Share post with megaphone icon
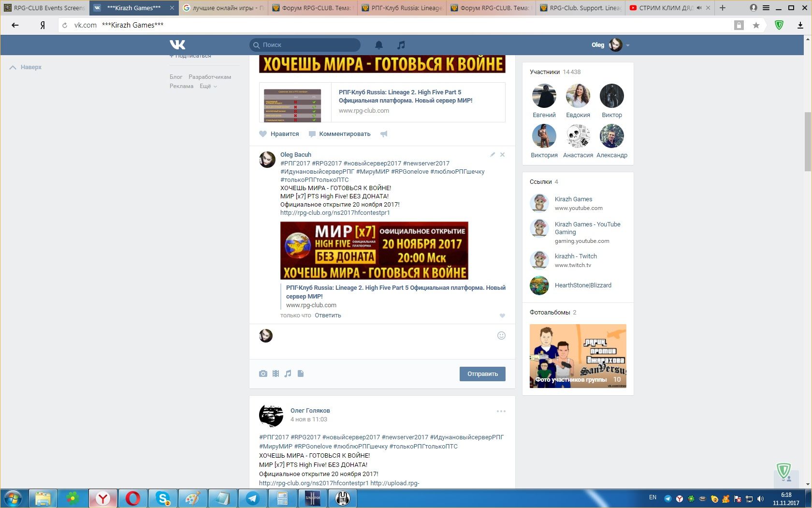The image size is (812, 508). click(x=384, y=134)
